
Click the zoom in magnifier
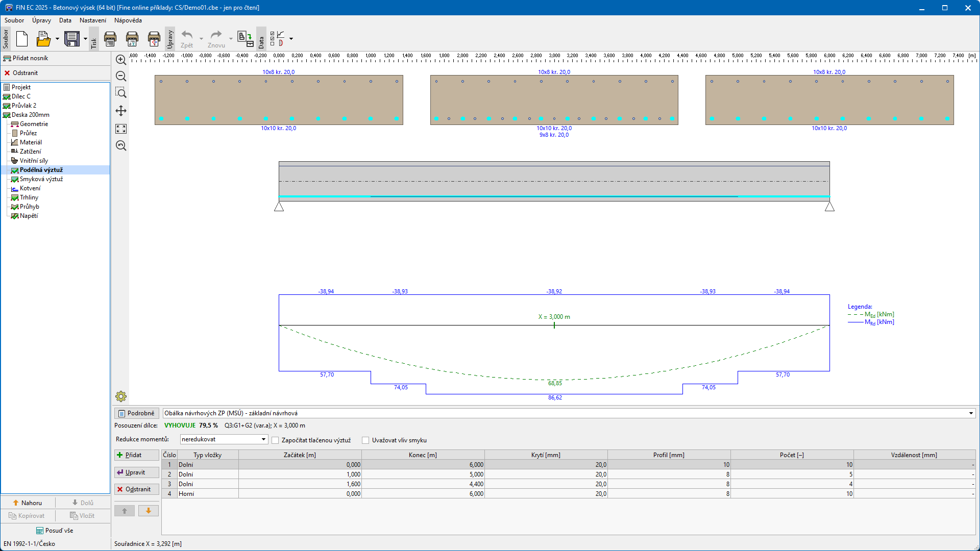[x=121, y=60]
